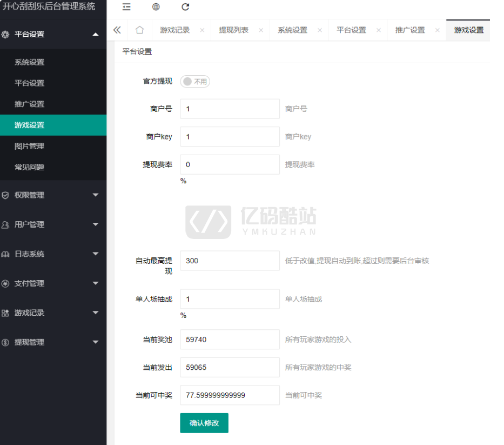The width and height of the screenshot is (504, 445).
Task: Click the 确认修改 button
Action: click(x=204, y=423)
